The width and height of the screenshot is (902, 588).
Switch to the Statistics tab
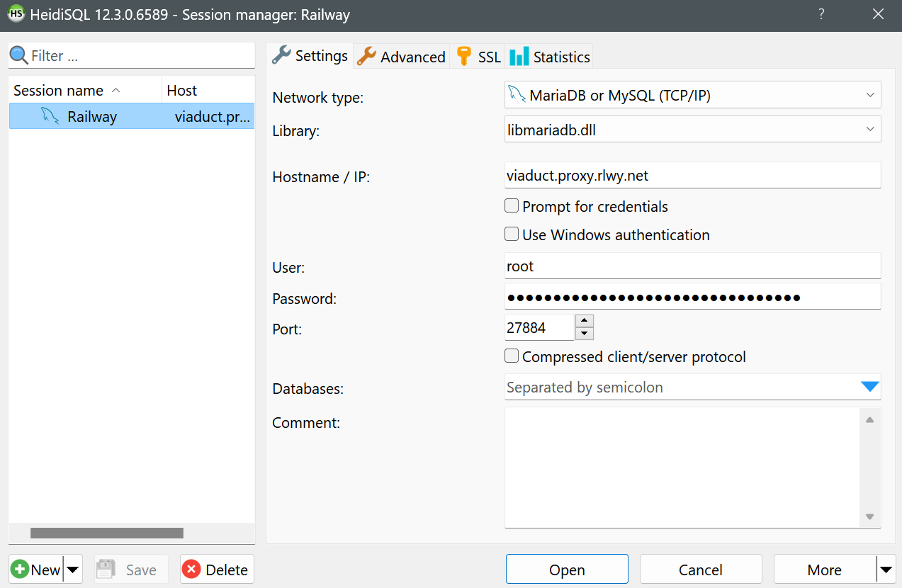[549, 57]
